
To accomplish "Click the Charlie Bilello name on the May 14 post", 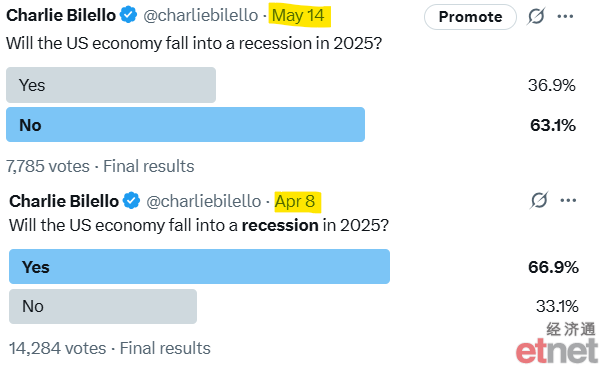I will coord(61,15).
